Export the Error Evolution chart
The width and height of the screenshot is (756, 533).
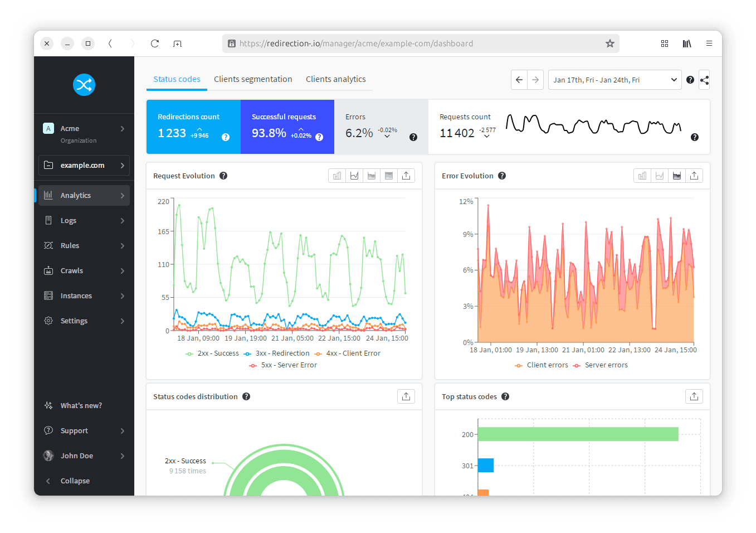tap(694, 176)
